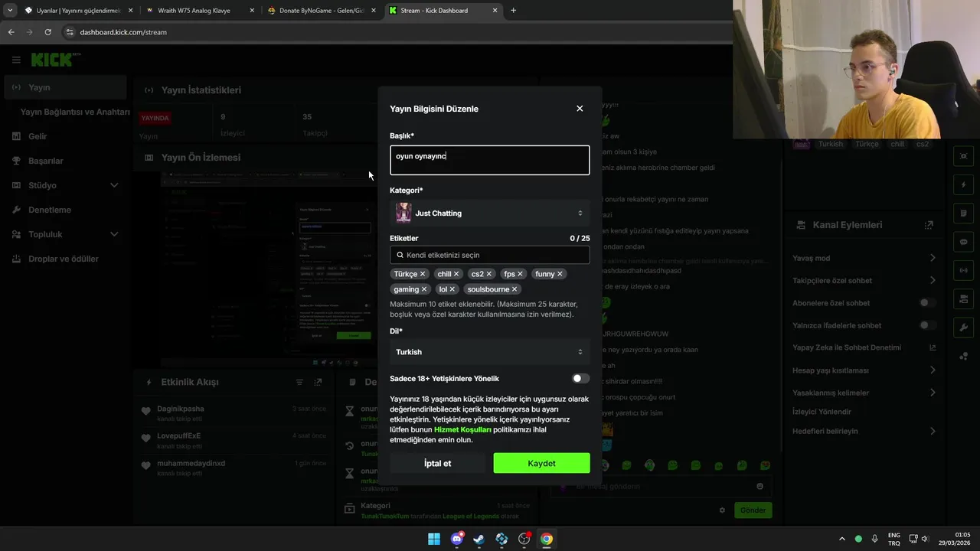Remove the fps tag
980x551 pixels.
(520, 274)
